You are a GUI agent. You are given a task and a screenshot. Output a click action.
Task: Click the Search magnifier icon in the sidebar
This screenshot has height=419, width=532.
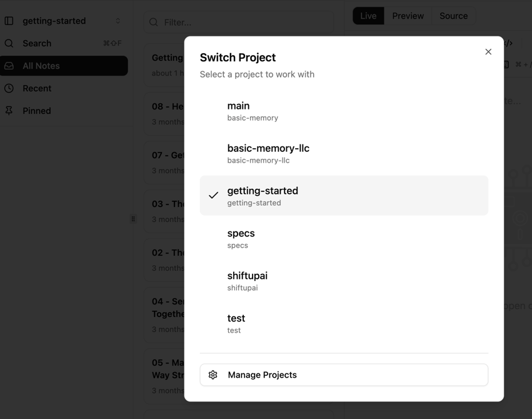click(9, 43)
